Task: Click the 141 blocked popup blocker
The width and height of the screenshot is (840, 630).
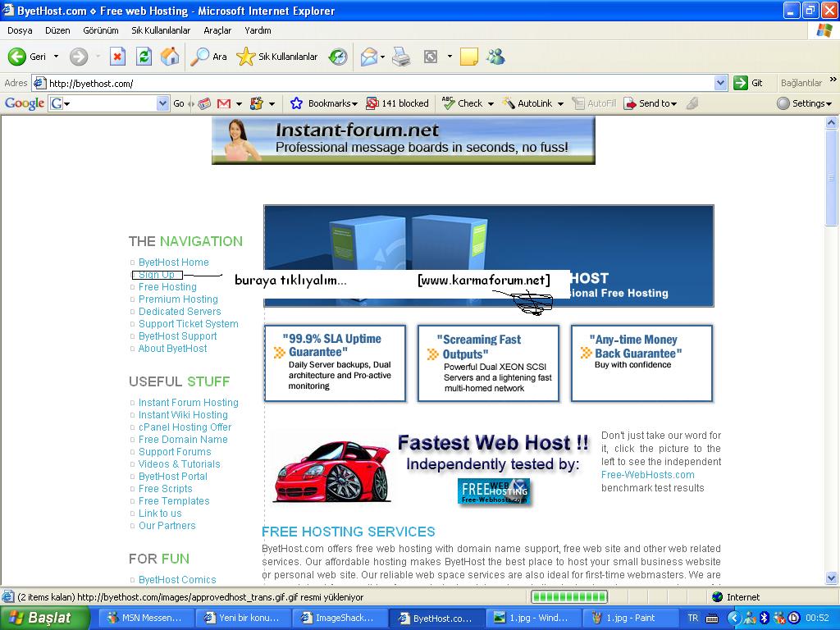Action: pyautogui.click(x=397, y=103)
